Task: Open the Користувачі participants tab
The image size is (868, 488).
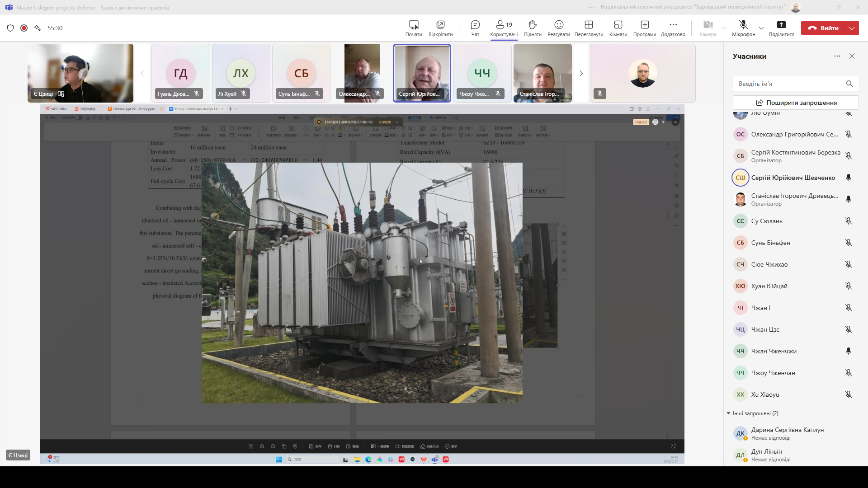Action: coord(504,28)
